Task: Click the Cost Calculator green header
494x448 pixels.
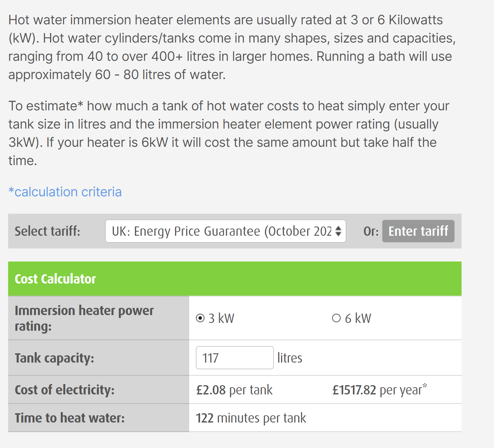Action: [x=234, y=279]
